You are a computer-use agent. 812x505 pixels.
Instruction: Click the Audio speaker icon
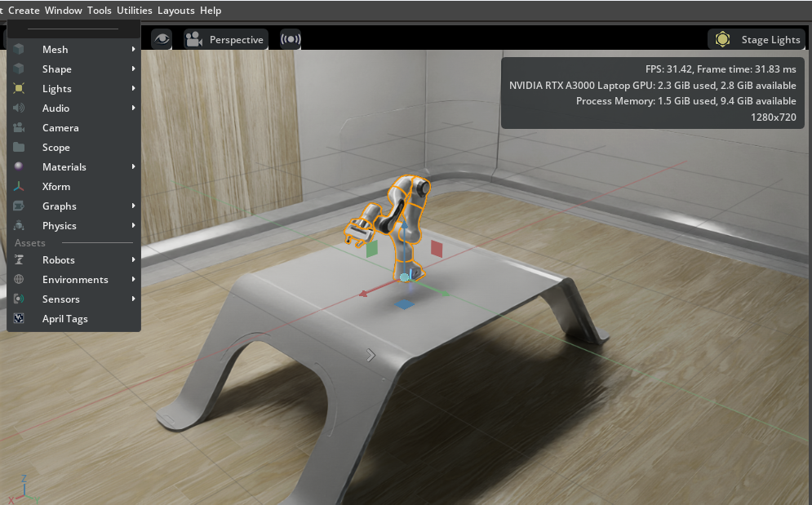tap(19, 109)
